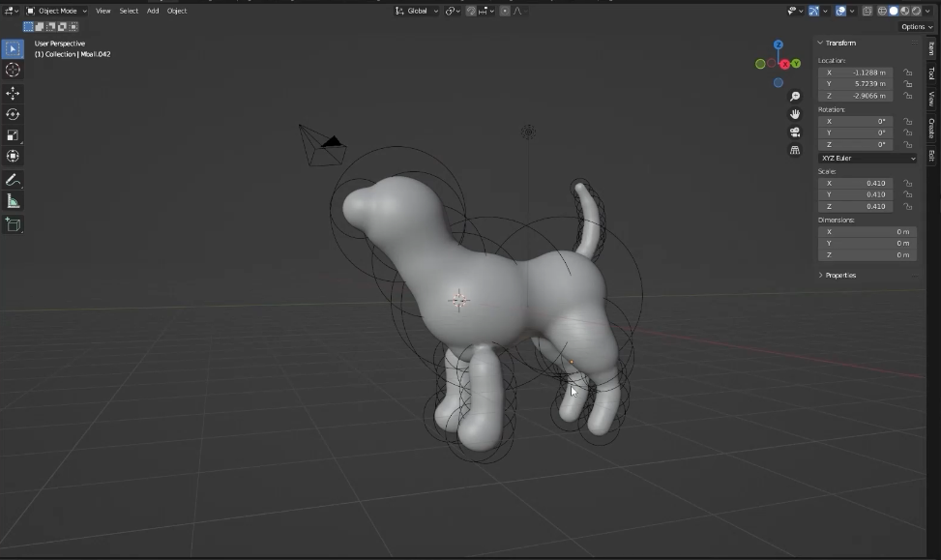Select rendered viewport shading
The height and width of the screenshot is (560, 941).
pos(917,11)
